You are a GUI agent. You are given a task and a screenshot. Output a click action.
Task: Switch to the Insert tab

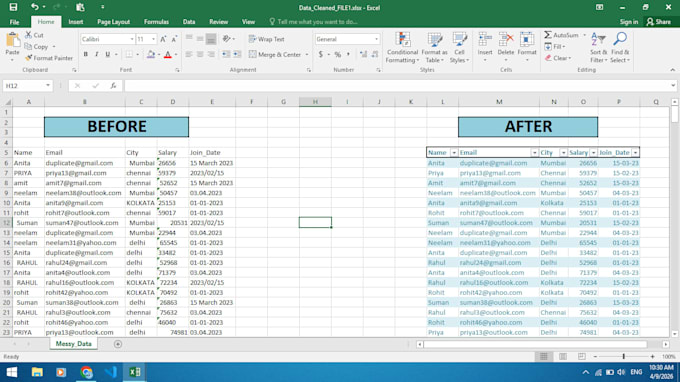[x=75, y=22]
